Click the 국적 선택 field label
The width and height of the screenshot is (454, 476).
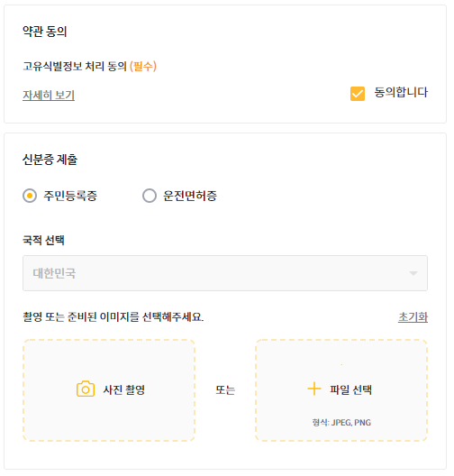43,240
